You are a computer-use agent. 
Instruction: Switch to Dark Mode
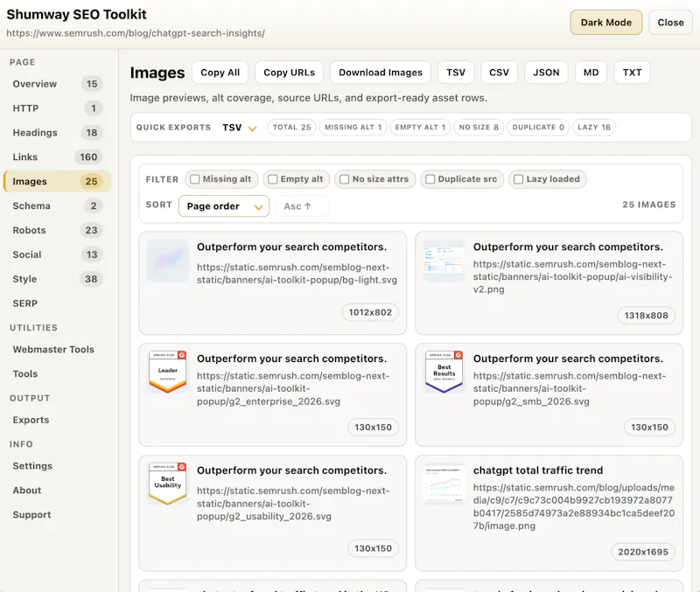coord(605,23)
